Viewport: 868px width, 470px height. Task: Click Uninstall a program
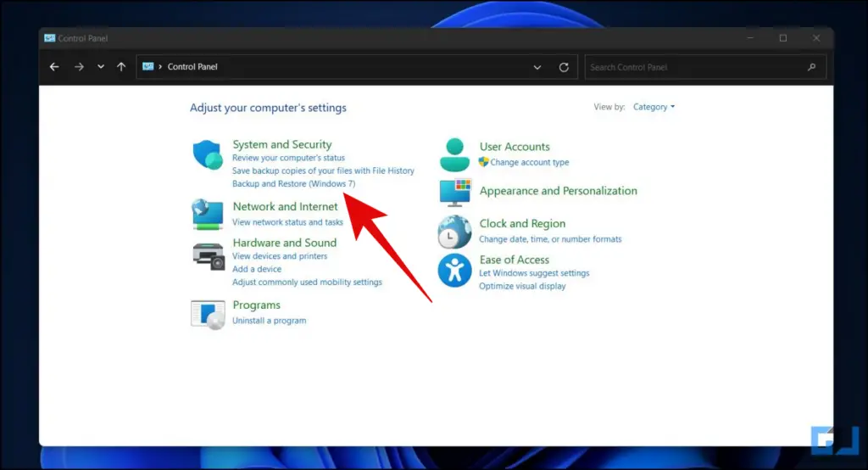269,321
